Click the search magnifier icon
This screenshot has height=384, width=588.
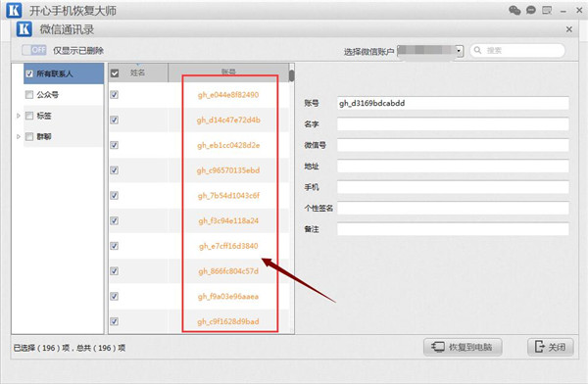tap(478, 50)
